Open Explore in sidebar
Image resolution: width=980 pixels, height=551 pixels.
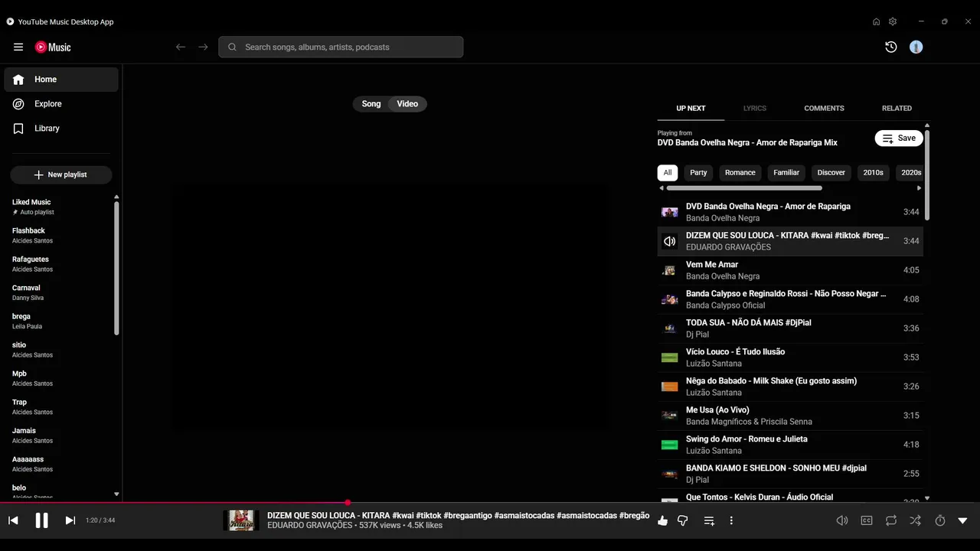61,104
